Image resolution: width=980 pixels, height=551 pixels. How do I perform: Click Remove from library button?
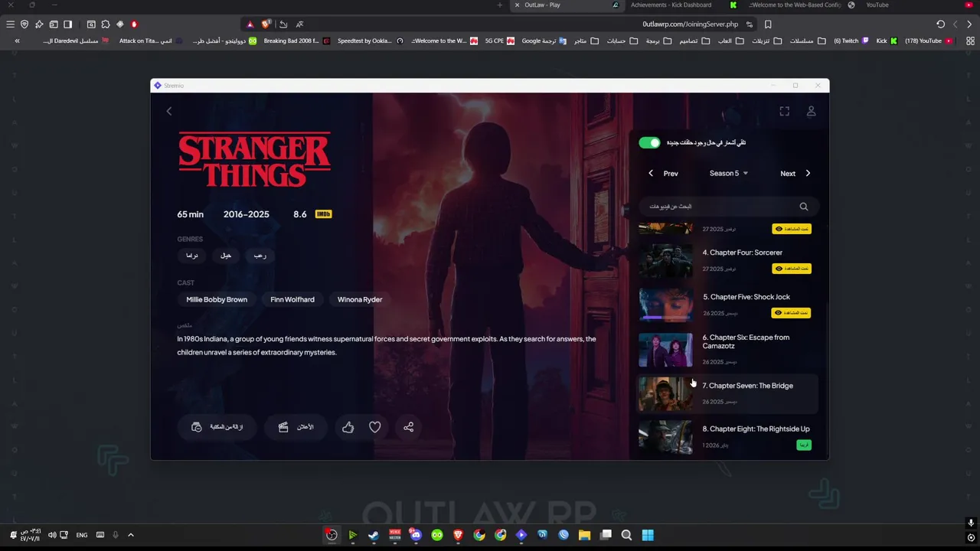pos(217,427)
